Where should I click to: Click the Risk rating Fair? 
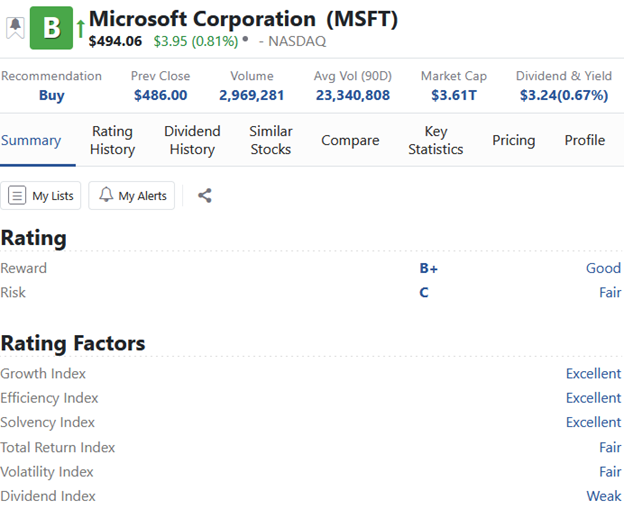(x=610, y=293)
